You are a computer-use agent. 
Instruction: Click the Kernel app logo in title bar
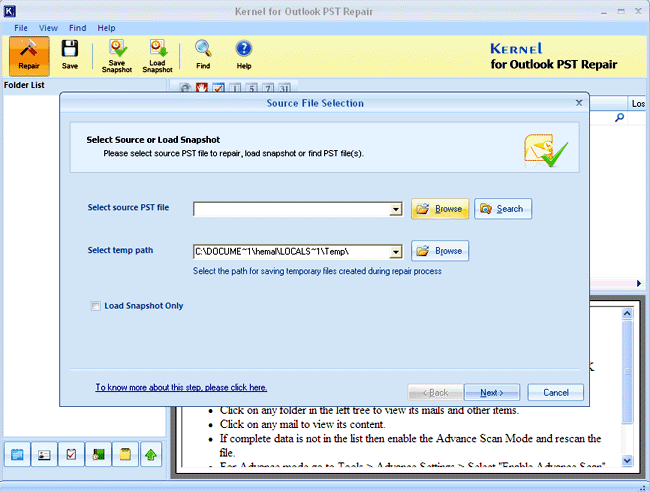(9, 11)
